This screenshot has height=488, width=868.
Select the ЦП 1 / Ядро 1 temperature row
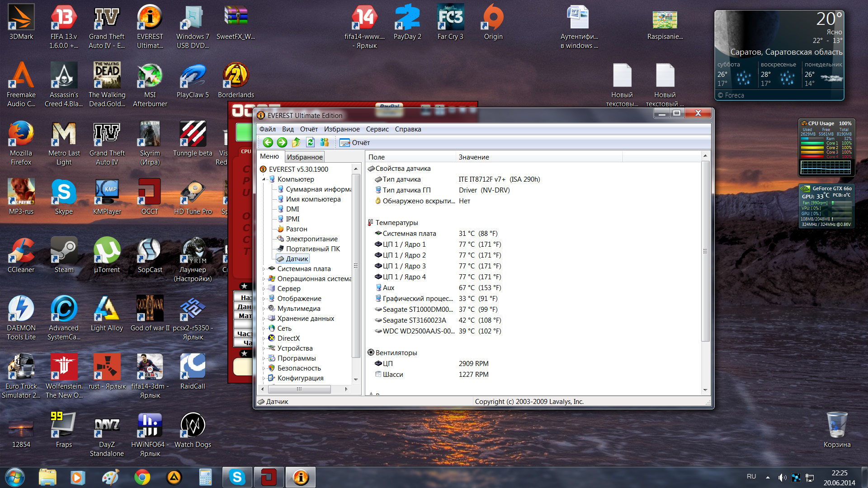coord(404,244)
